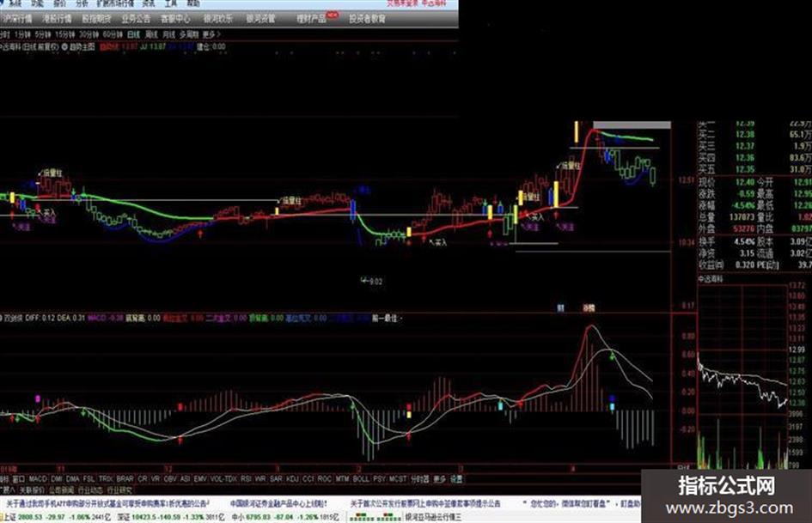Click the 现价 row in quote panel

pyautogui.click(x=754, y=182)
